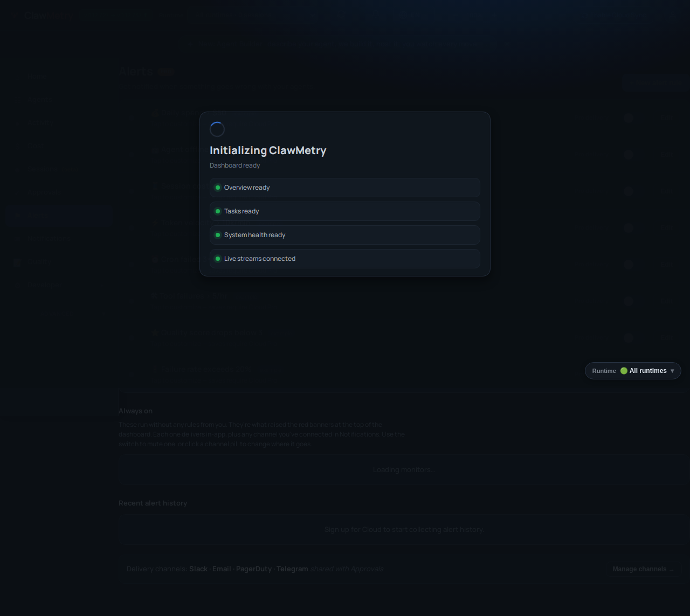This screenshot has height=616, width=690.
Task: Click the loading spinner in the Initializing dialog
Action: tap(217, 129)
